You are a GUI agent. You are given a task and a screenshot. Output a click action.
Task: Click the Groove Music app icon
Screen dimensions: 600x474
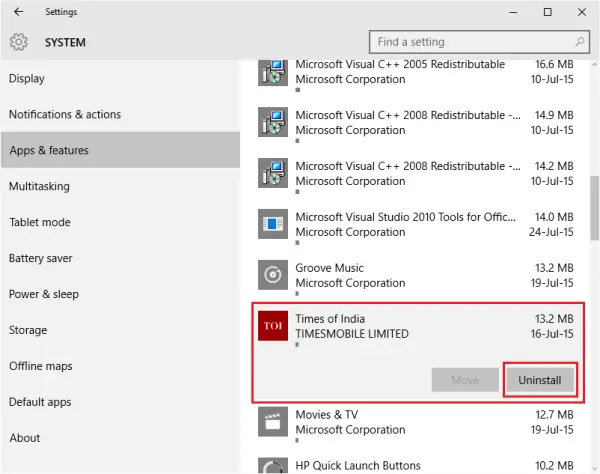click(273, 275)
